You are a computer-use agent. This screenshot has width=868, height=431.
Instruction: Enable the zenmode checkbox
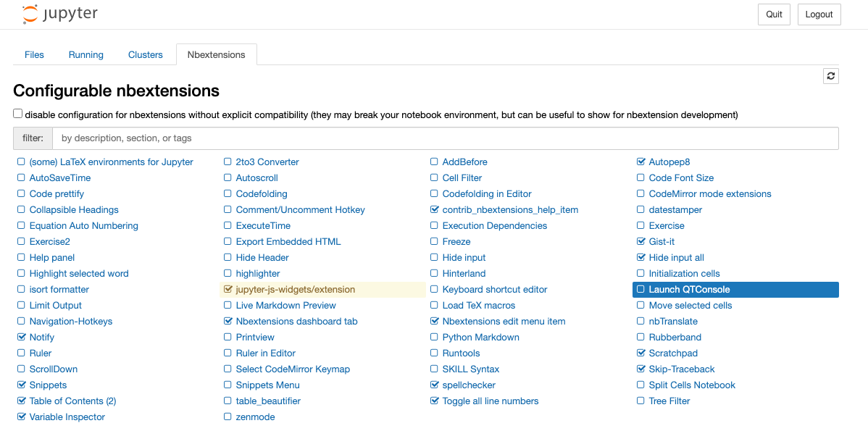click(228, 417)
